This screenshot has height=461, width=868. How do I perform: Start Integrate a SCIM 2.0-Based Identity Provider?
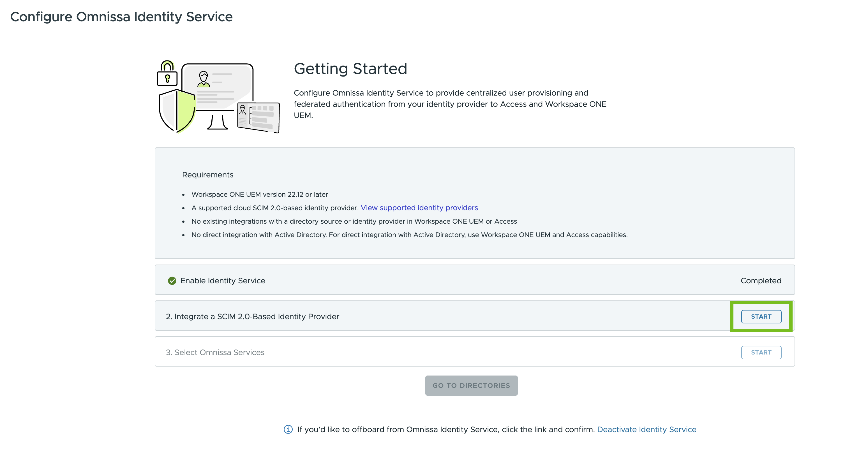click(x=761, y=317)
